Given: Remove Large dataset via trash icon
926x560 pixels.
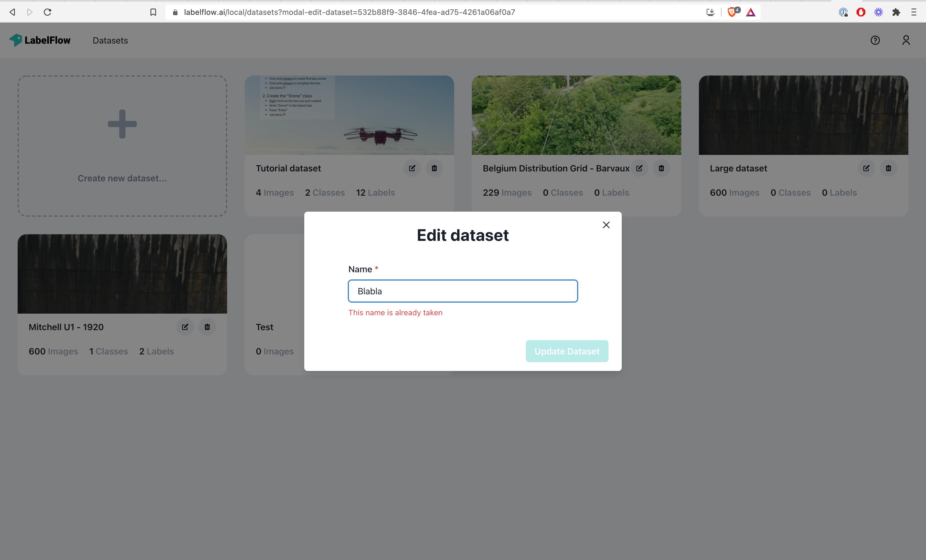Looking at the screenshot, I should 889,168.
